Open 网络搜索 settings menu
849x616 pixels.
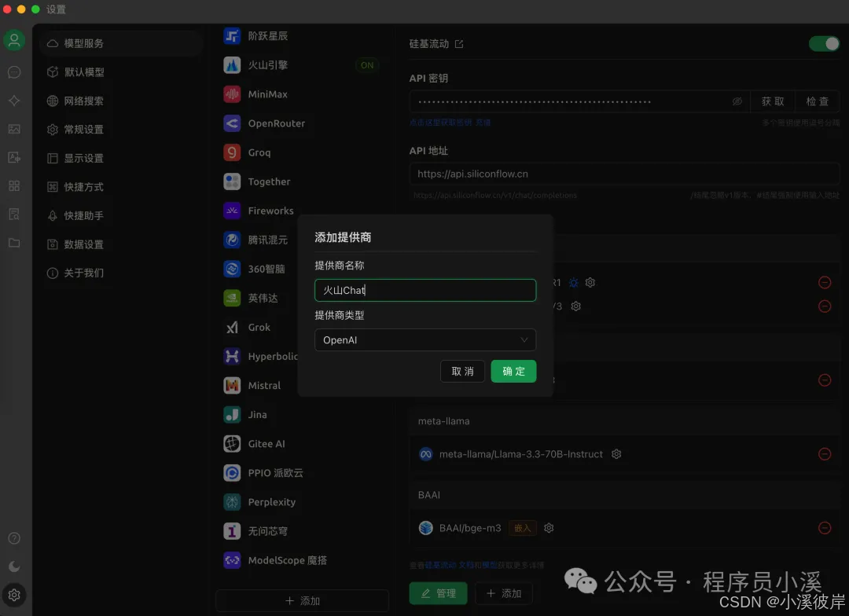[120, 101]
